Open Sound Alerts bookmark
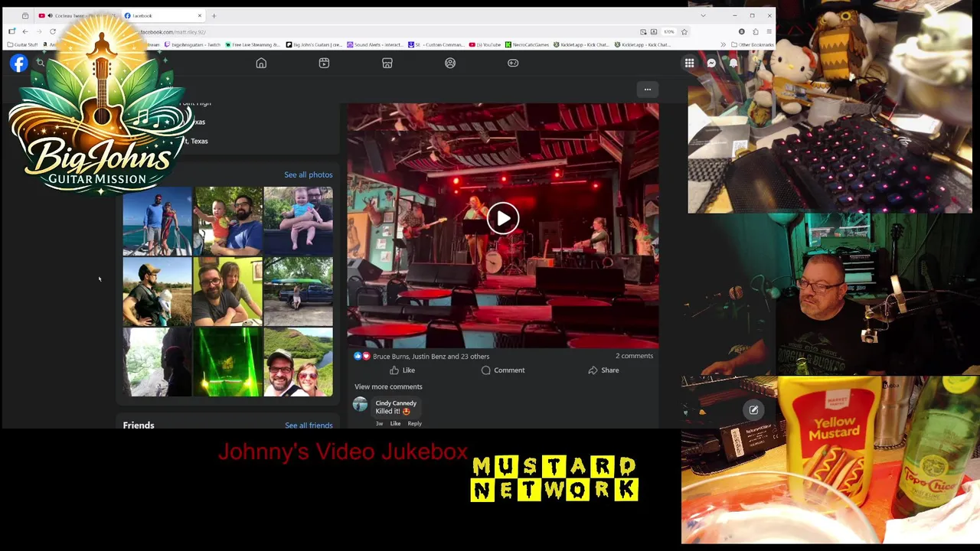This screenshot has width=980, height=551. click(x=374, y=44)
